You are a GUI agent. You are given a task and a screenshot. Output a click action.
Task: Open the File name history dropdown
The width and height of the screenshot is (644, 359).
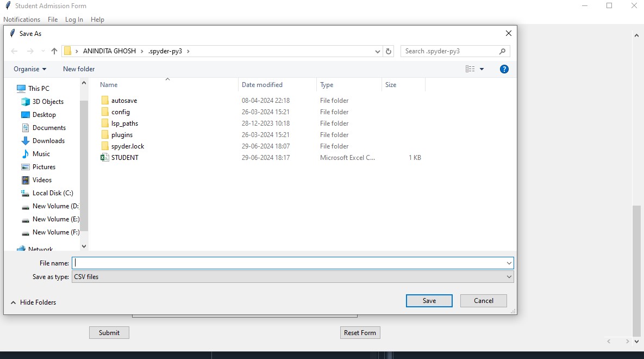tap(509, 263)
